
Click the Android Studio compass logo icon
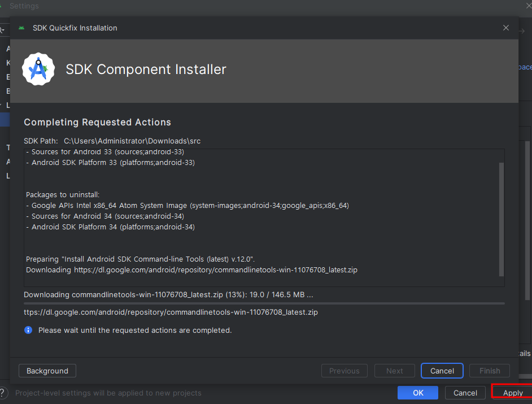coord(38,69)
